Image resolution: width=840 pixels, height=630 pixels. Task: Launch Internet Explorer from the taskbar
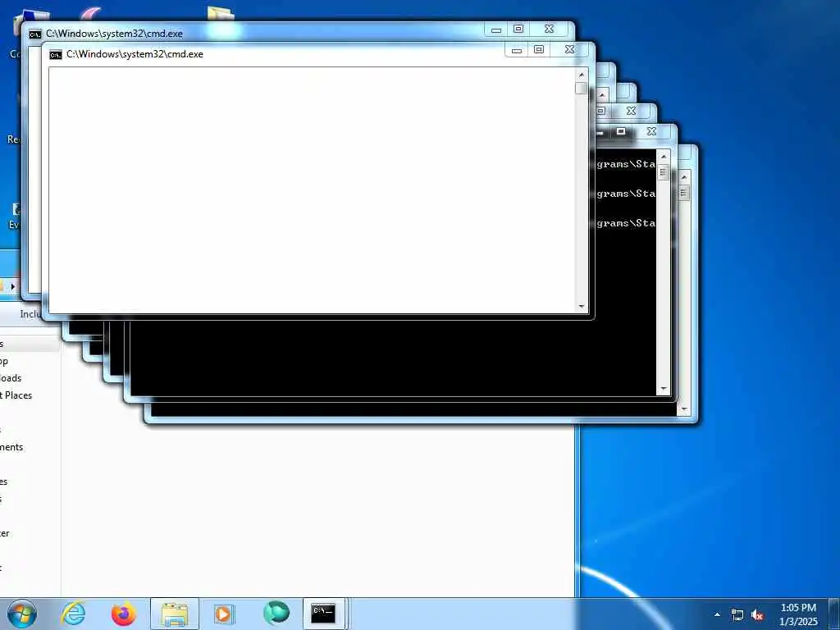click(x=73, y=614)
